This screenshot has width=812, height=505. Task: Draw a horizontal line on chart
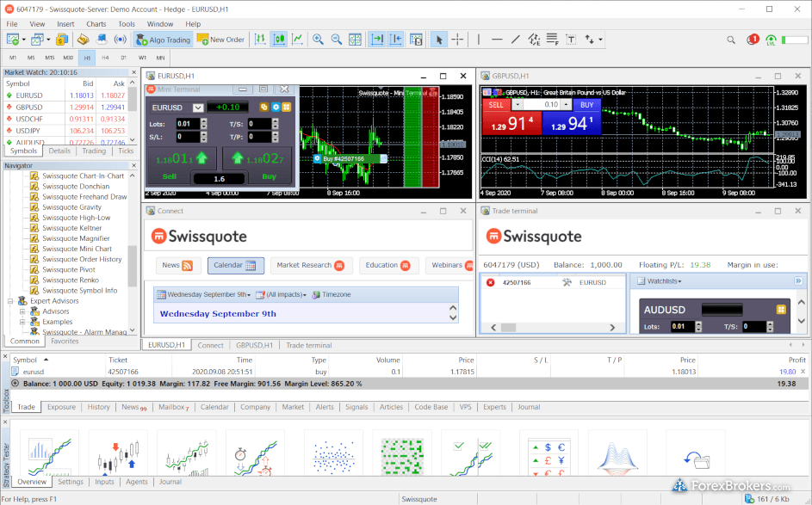[x=497, y=40]
